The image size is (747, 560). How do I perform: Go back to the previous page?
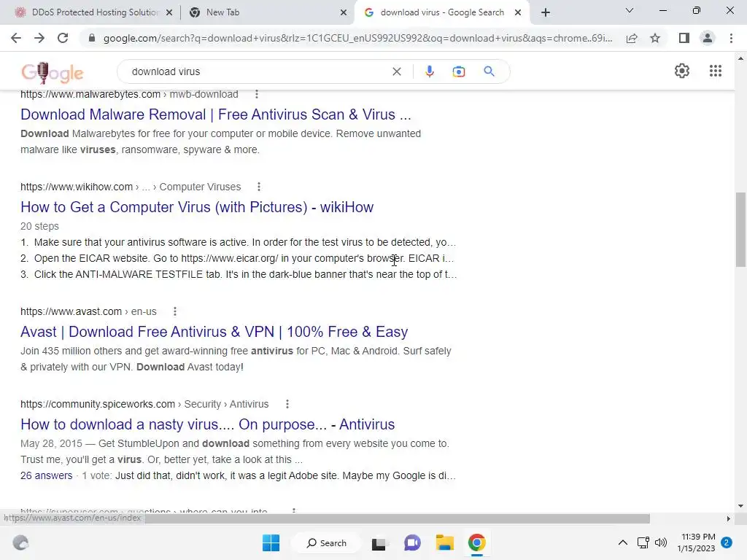coord(16,38)
